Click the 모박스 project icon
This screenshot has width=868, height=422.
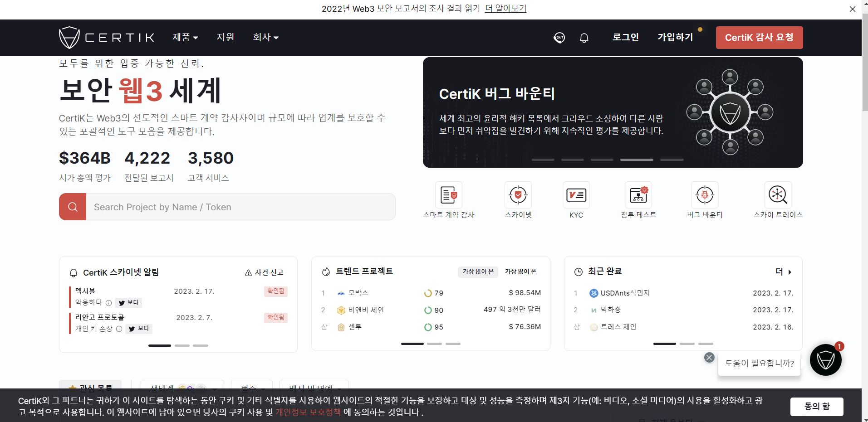point(341,293)
